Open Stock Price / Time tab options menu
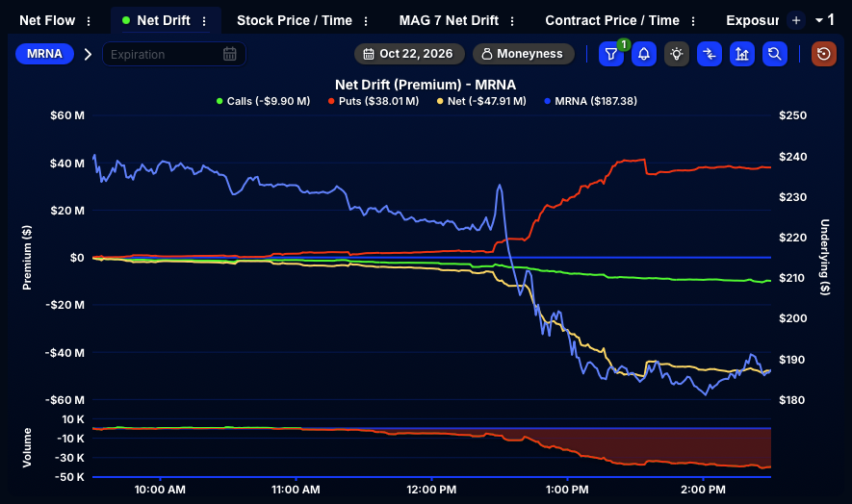 (366, 21)
